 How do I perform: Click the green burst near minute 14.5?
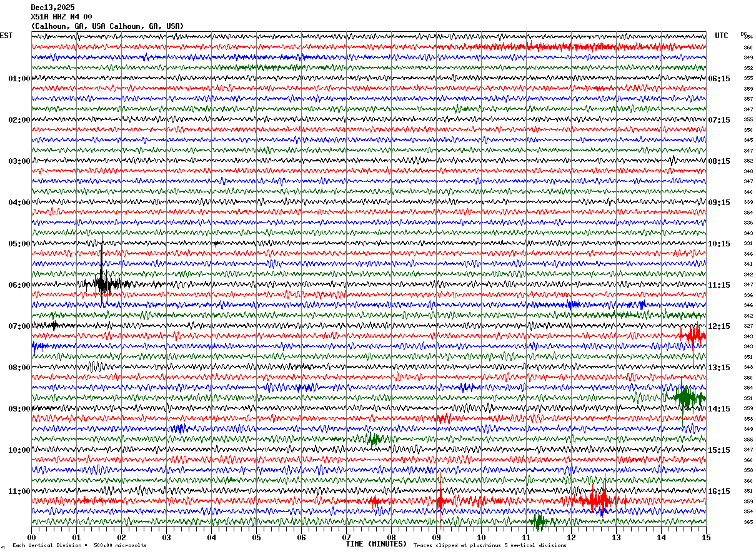pyautogui.click(x=686, y=397)
